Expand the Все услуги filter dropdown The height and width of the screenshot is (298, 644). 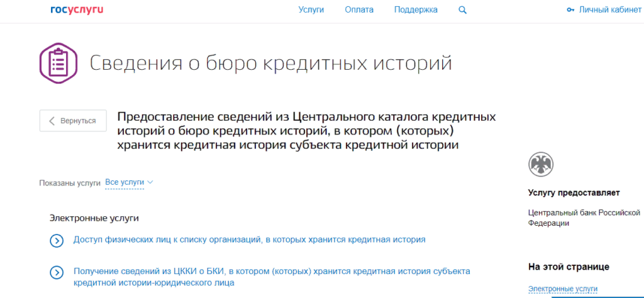pyautogui.click(x=125, y=182)
